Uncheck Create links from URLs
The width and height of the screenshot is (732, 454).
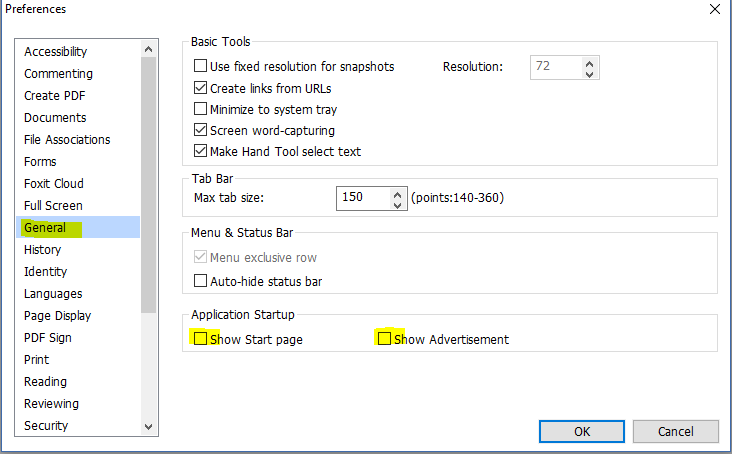click(x=200, y=87)
